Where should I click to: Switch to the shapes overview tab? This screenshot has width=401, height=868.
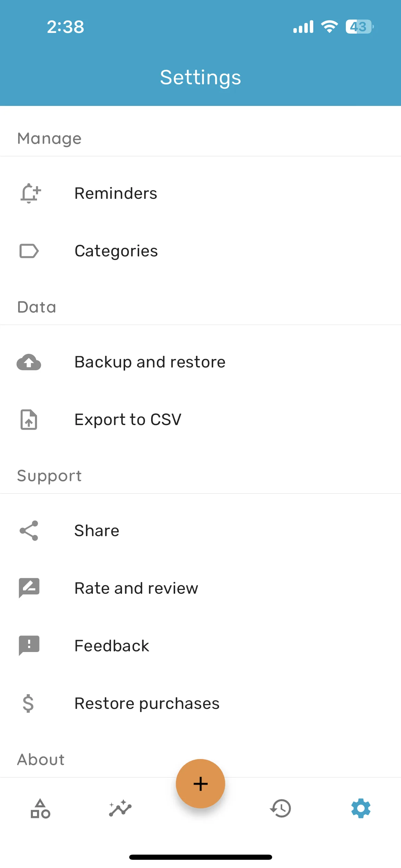pos(40,808)
